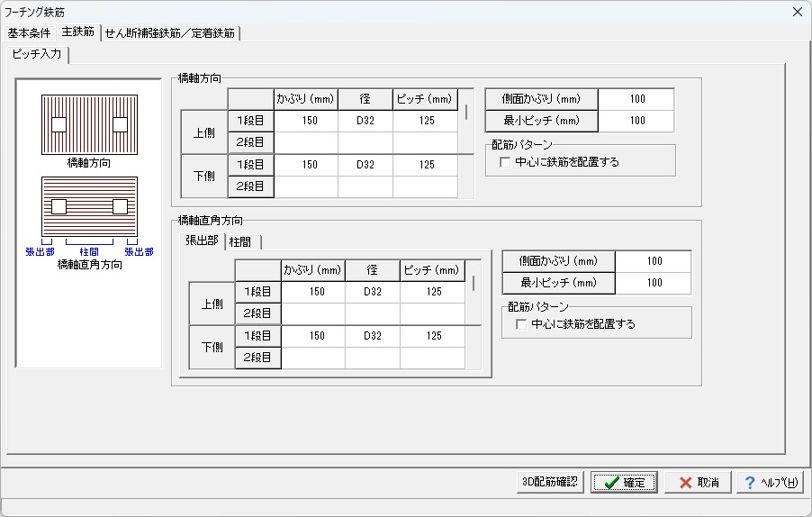The image size is (812, 517).
Task: Select 橋軸直角方向 上側 1段目 径 cell D32
Action: (x=373, y=292)
